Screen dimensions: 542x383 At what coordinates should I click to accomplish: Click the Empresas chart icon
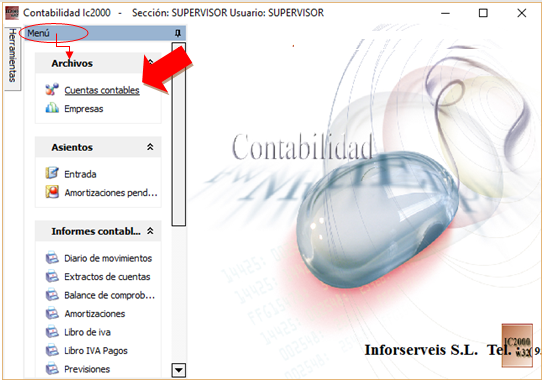[x=52, y=108]
